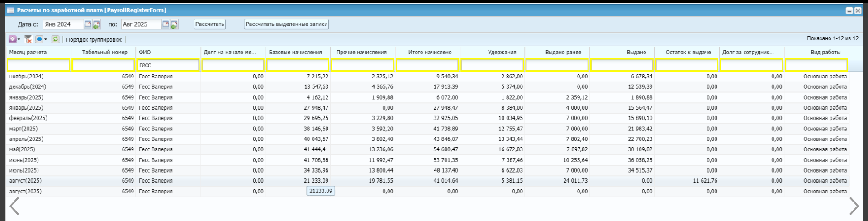Sort by 'ФИО' column header
Image resolution: width=868 pixels, height=221 pixels.
(168, 53)
